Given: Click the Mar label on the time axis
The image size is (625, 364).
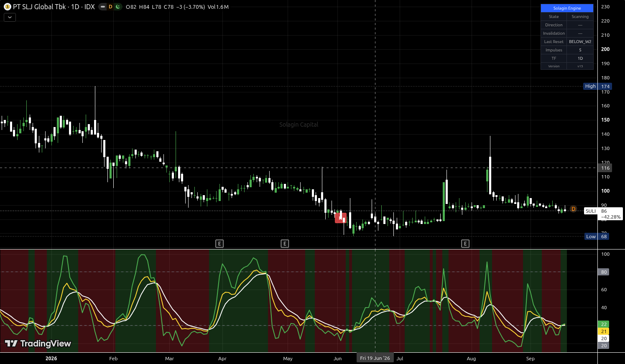Looking at the screenshot, I should (169, 359).
